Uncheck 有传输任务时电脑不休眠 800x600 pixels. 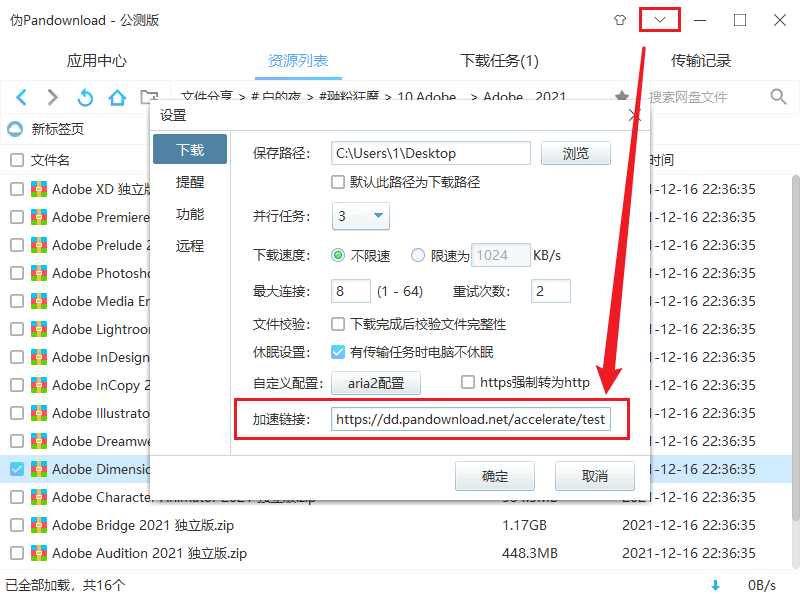tap(338, 352)
